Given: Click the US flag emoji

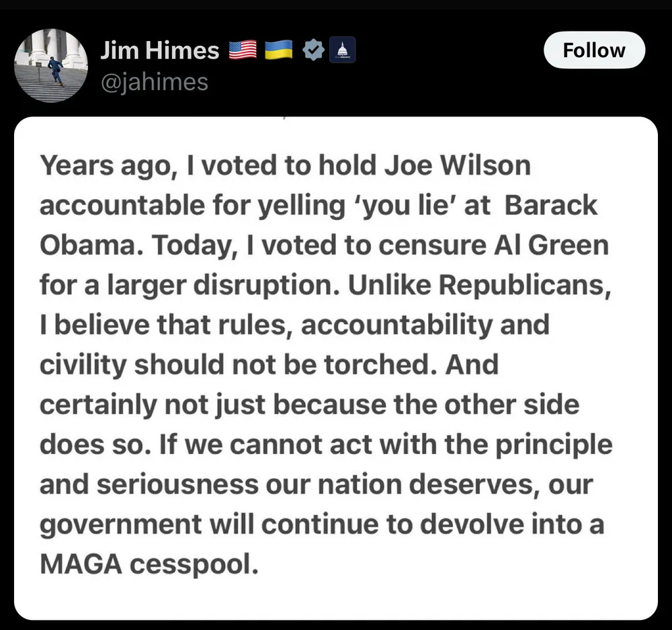Looking at the screenshot, I should click(x=243, y=51).
